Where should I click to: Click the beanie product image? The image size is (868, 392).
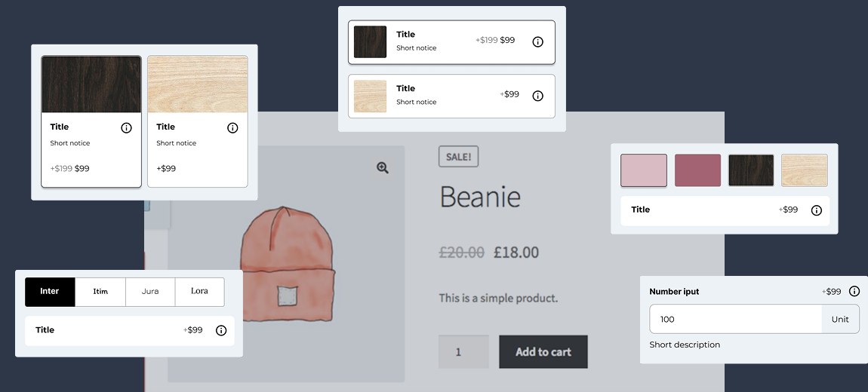[287, 264]
